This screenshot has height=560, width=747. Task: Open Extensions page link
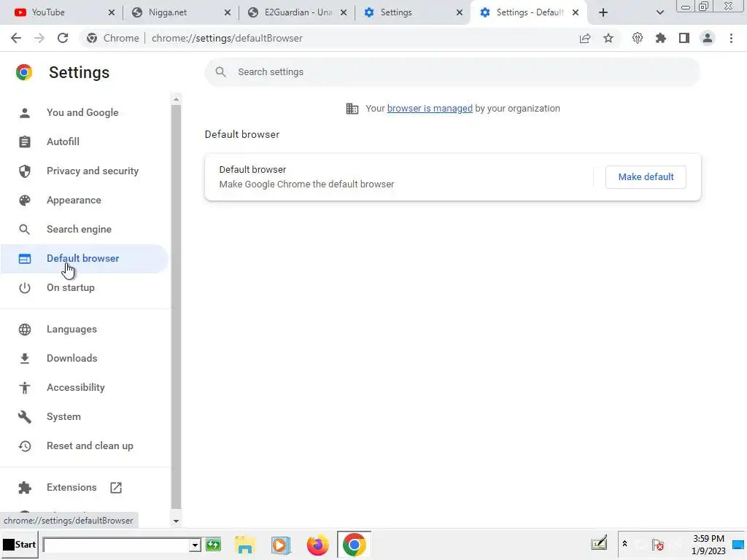coord(83,488)
